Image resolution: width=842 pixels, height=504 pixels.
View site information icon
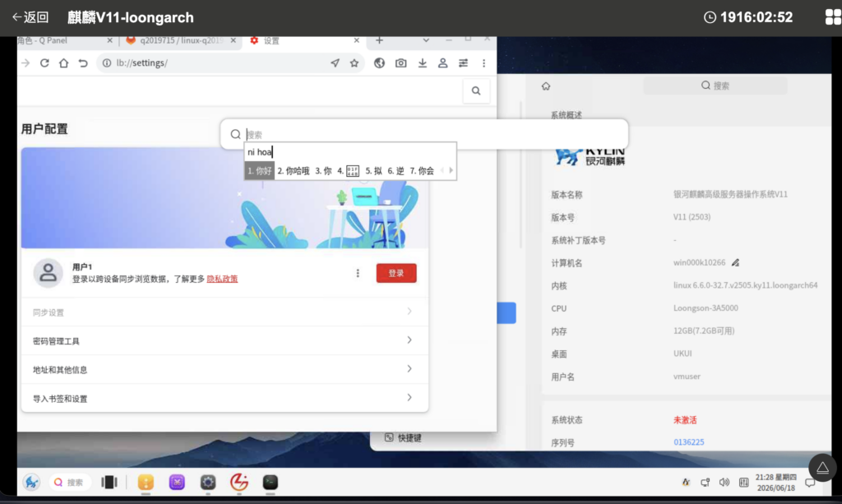pyautogui.click(x=107, y=62)
